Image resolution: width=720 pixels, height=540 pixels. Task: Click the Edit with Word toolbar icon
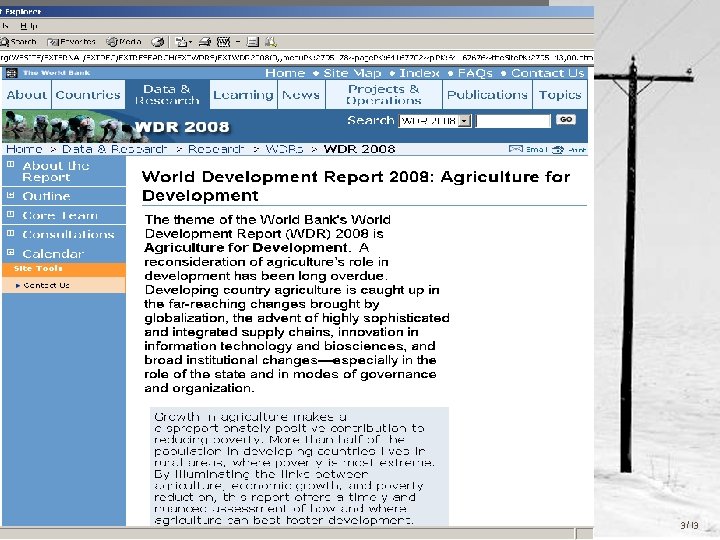224,42
